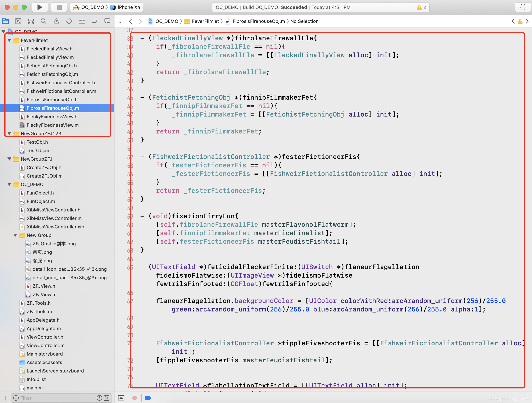Open the Find navigator (magnifier icon)
Viewport: 532px width, 403px height.
coord(43,21)
